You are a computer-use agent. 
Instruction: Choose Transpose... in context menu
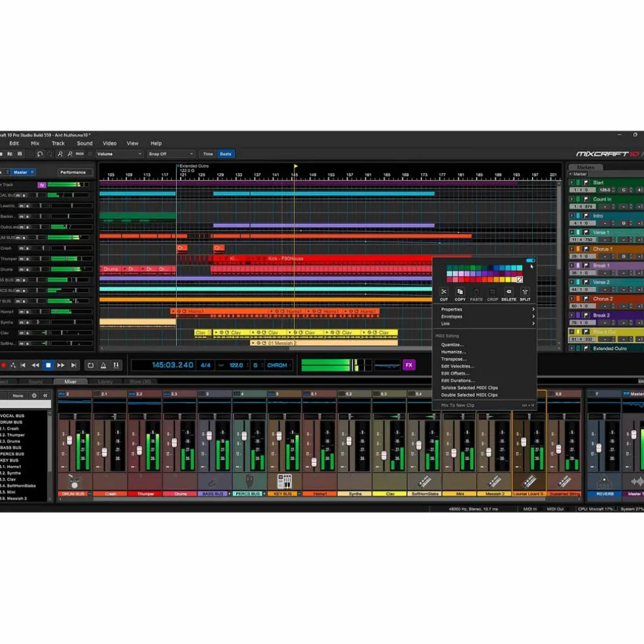pyautogui.click(x=454, y=359)
